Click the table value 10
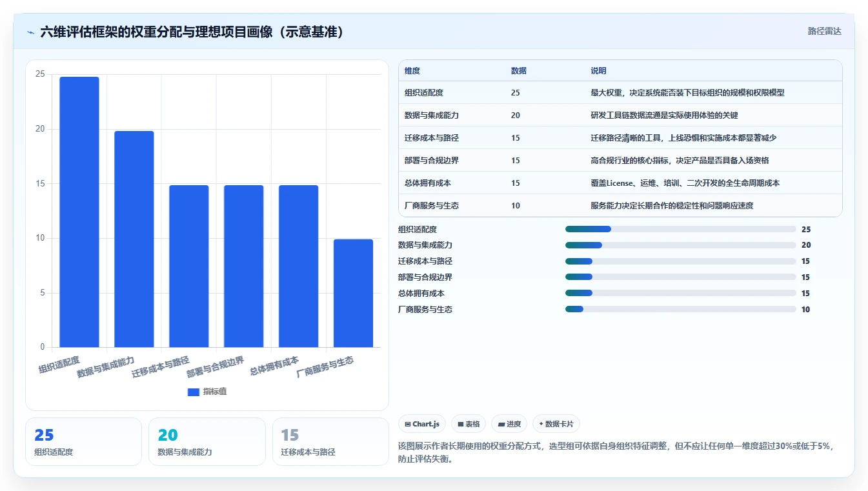868x491 pixels. [515, 206]
